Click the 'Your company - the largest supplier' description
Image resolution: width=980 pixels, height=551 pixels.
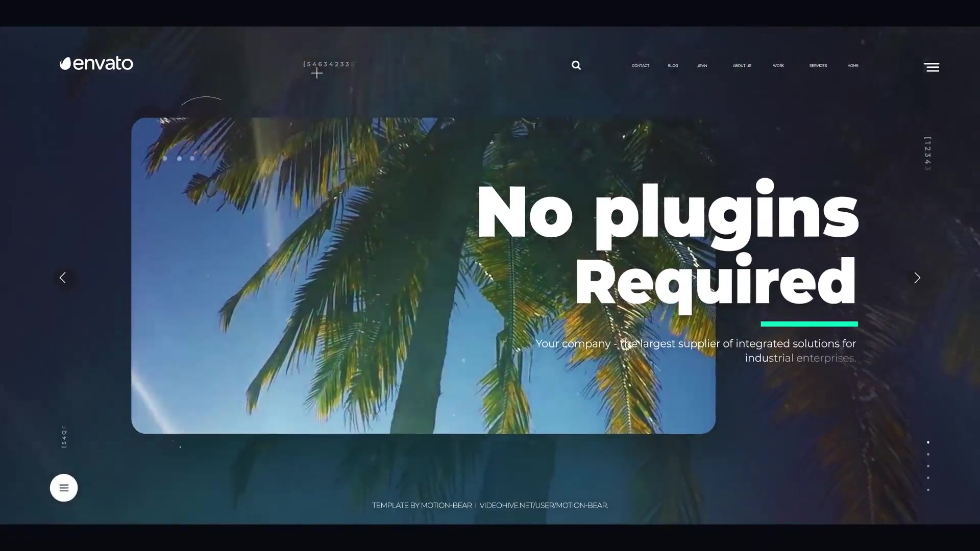tap(696, 350)
